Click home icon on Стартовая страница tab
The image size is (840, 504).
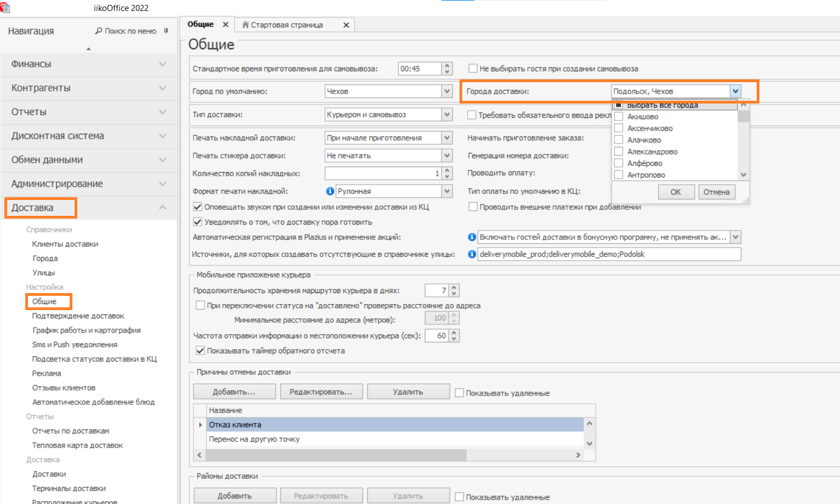point(246,25)
